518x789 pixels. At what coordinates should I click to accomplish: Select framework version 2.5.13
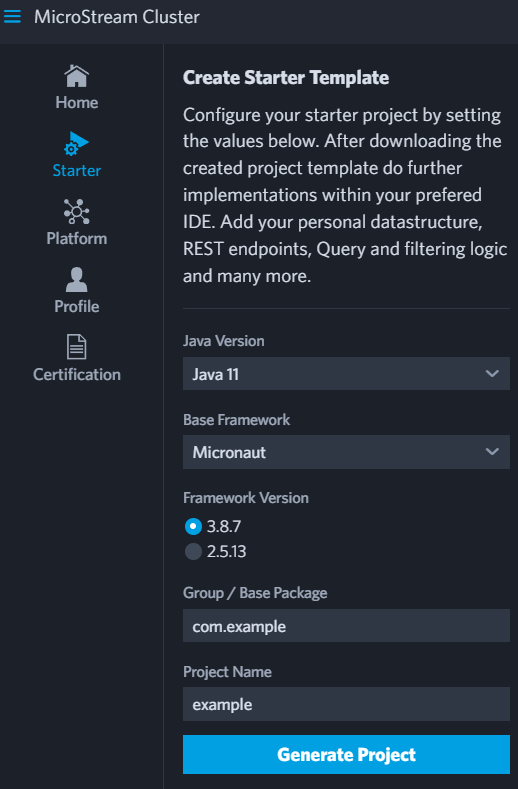193,551
